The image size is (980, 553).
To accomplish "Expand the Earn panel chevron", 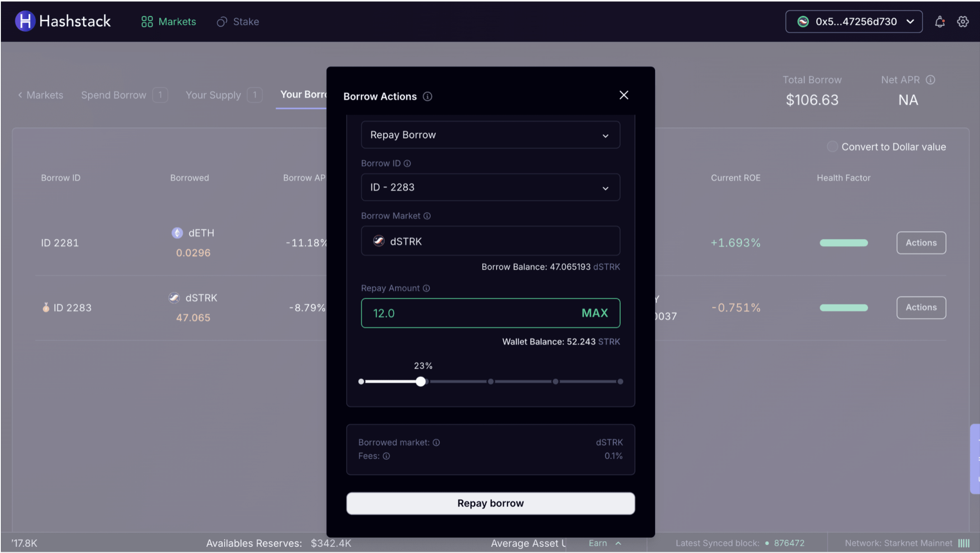I will (x=618, y=544).
